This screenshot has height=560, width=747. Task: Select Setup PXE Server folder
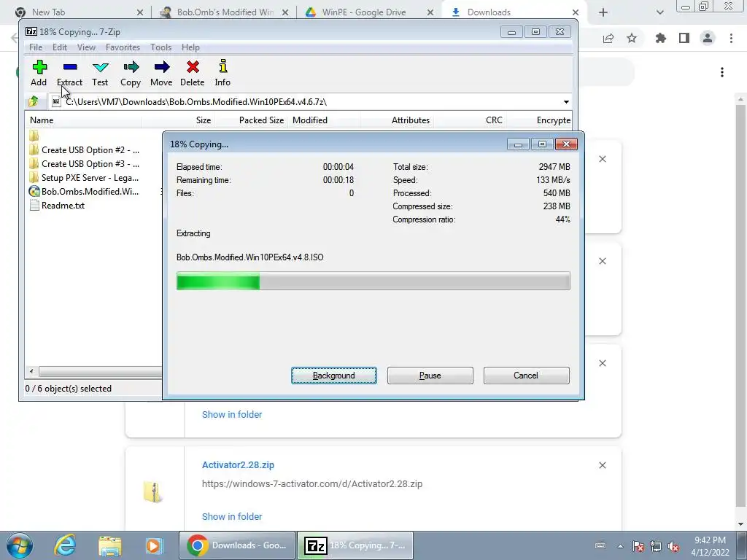85,178
